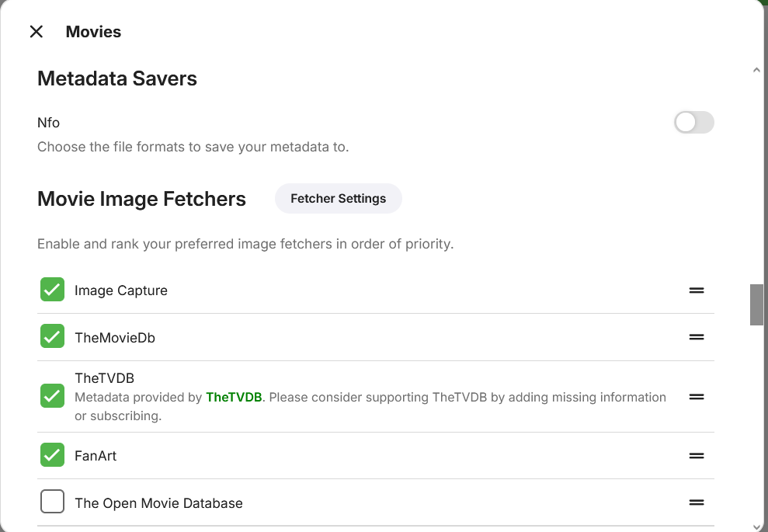Open Fetcher Settings for movie images
The width and height of the screenshot is (768, 532).
[x=338, y=199]
